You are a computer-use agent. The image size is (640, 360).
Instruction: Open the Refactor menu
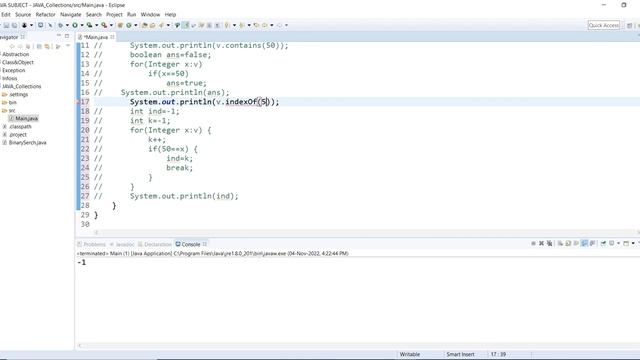(45, 14)
